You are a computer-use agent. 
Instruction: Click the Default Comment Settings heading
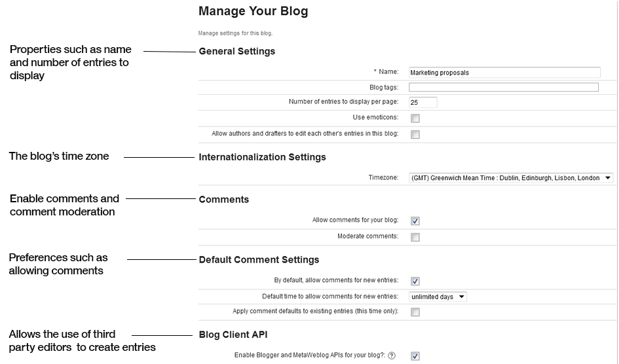pyautogui.click(x=259, y=260)
